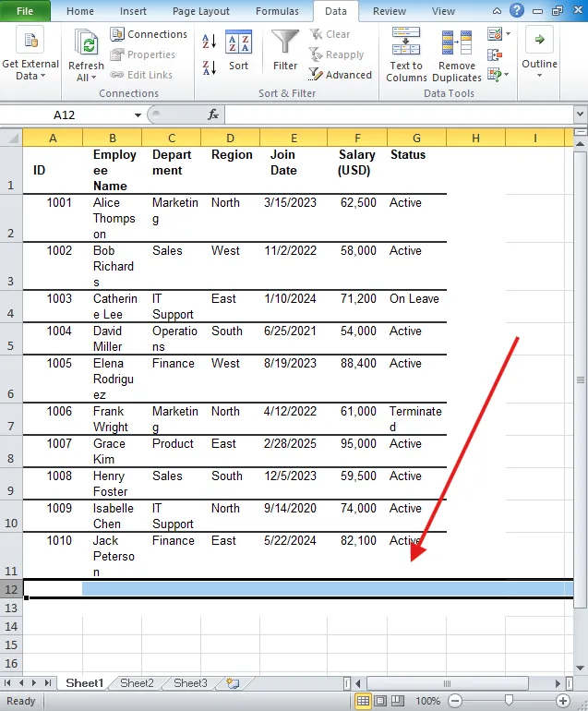Open Data Validation dropdown arrow
588x711 pixels.
[509, 34]
